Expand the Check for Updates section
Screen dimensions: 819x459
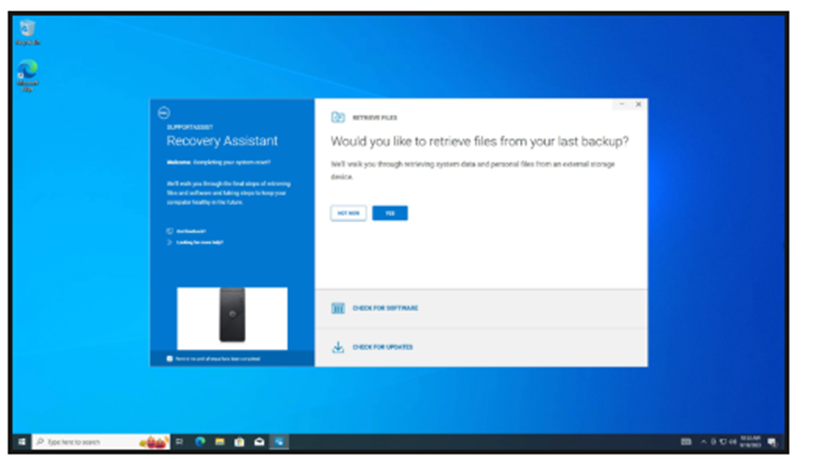(481, 347)
